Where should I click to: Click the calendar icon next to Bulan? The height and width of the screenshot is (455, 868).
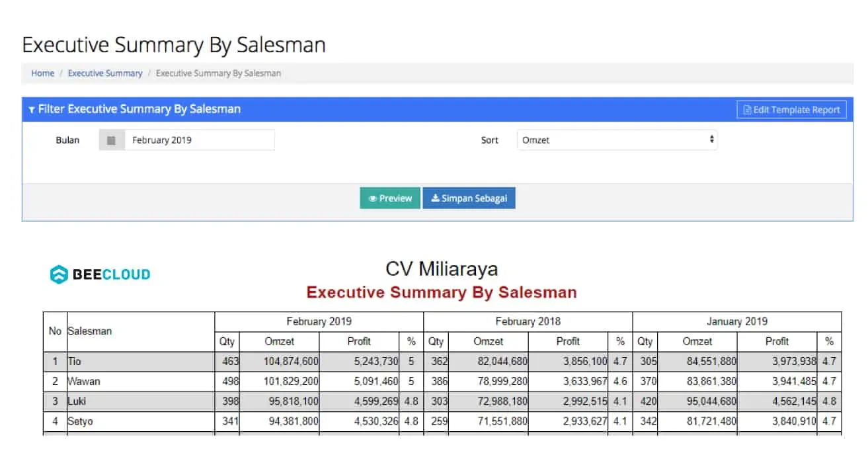pos(110,140)
